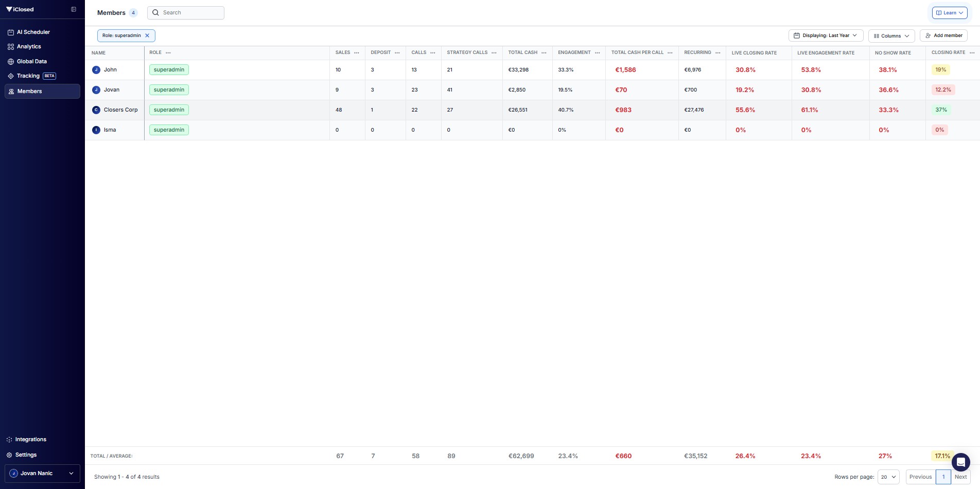This screenshot has width=980, height=489.
Task: Click LIVE ENGAGEMENT RATE column header
Action: click(x=826, y=53)
